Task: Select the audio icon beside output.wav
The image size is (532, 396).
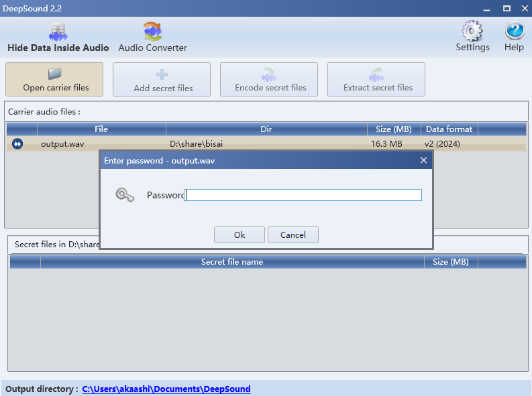Action: pyautogui.click(x=17, y=144)
